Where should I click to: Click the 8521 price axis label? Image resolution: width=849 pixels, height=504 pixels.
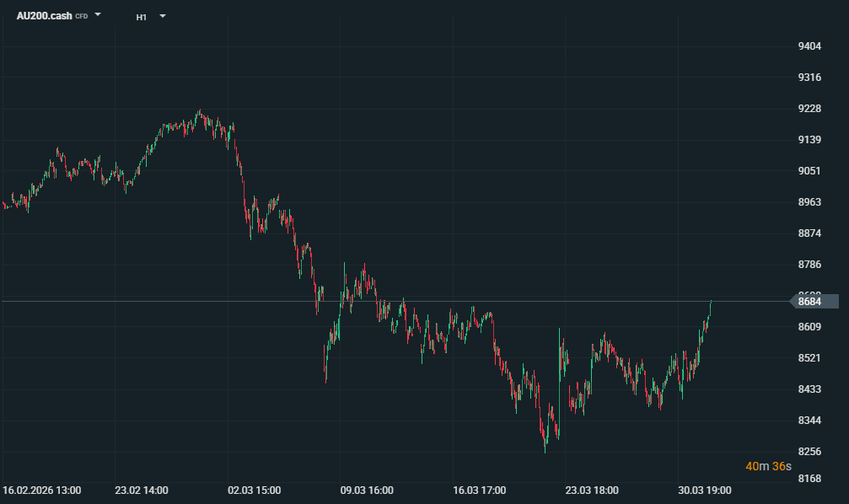click(x=809, y=358)
